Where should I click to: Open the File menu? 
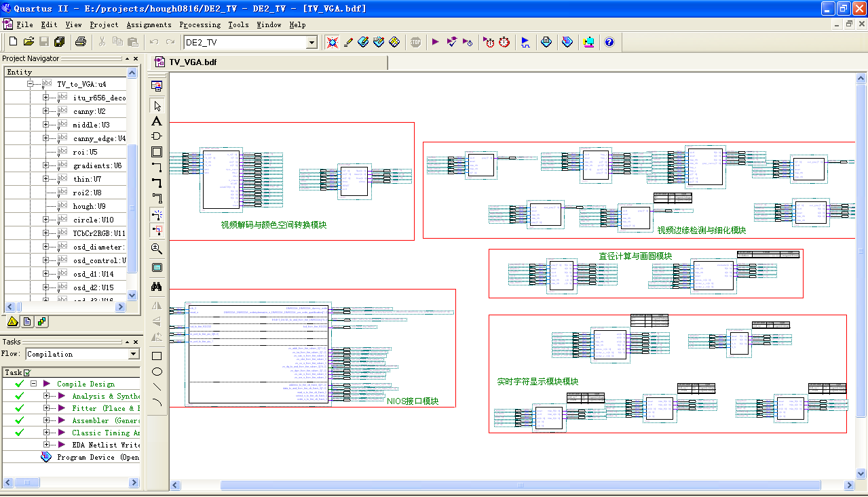25,25
